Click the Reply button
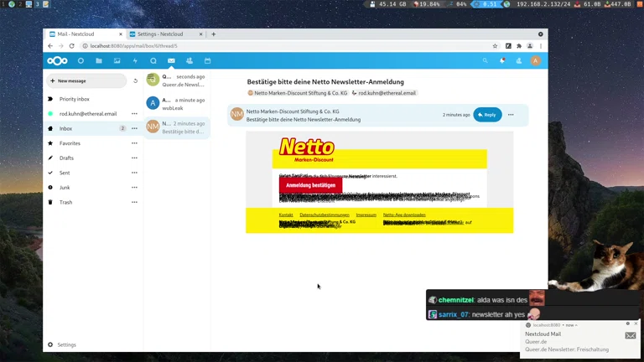644x362 pixels. click(487, 115)
